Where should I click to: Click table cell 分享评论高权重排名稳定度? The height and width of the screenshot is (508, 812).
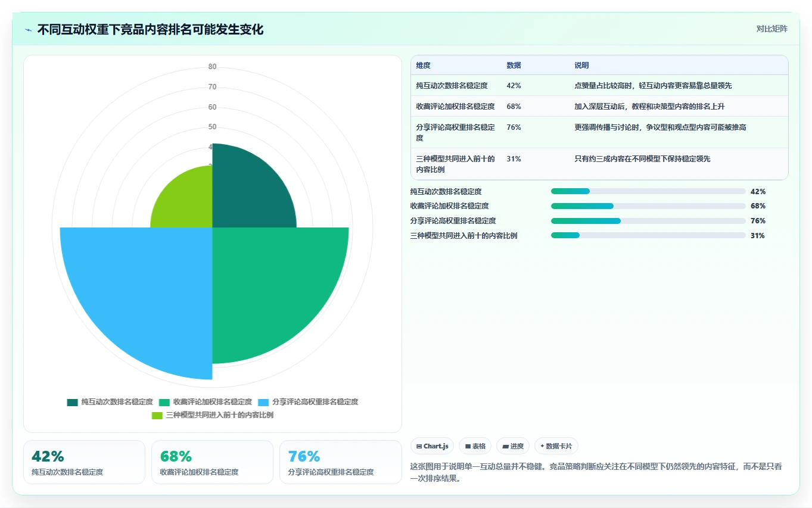click(x=455, y=133)
